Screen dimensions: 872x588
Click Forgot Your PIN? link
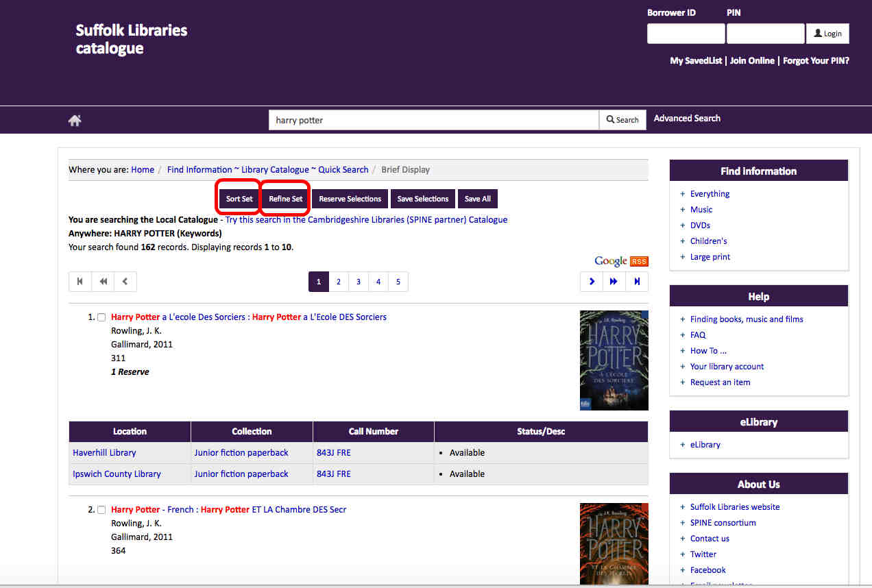[816, 61]
